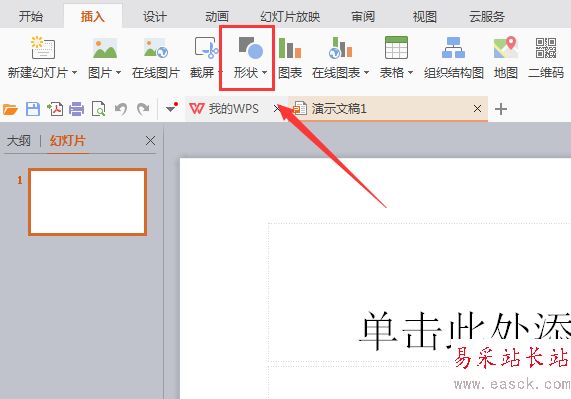
Task: Click the Print icon
Action: tap(76, 109)
